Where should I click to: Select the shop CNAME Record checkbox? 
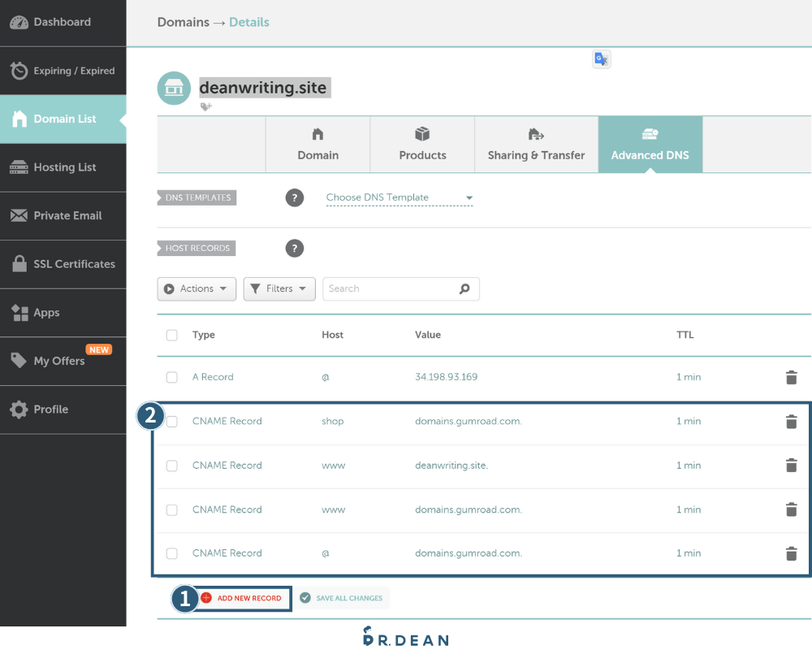click(x=171, y=421)
